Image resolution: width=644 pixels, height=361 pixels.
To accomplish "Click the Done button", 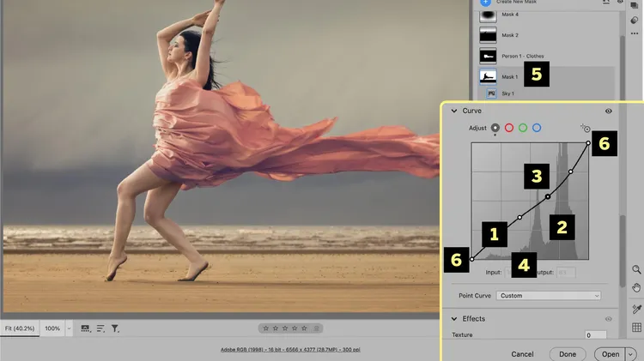I will pos(568,354).
